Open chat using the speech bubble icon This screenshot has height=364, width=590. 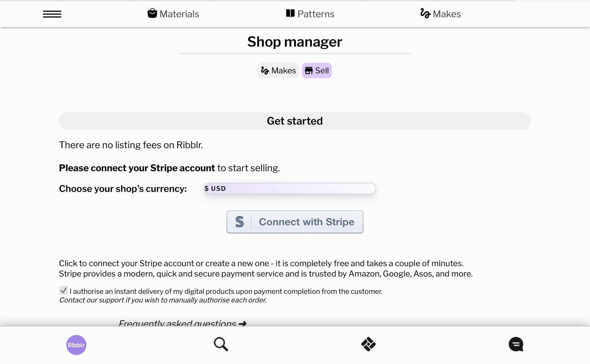[516, 344]
